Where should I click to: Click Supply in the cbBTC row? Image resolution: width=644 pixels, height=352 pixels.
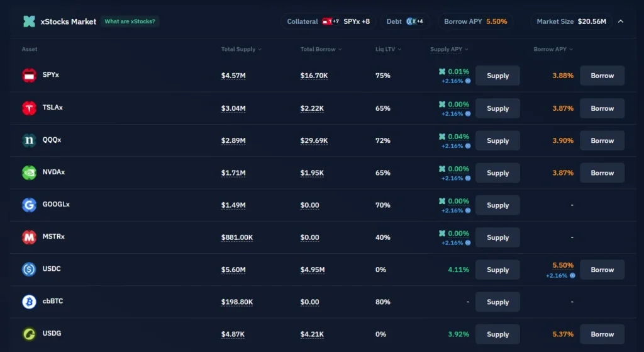click(x=498, y=302)
